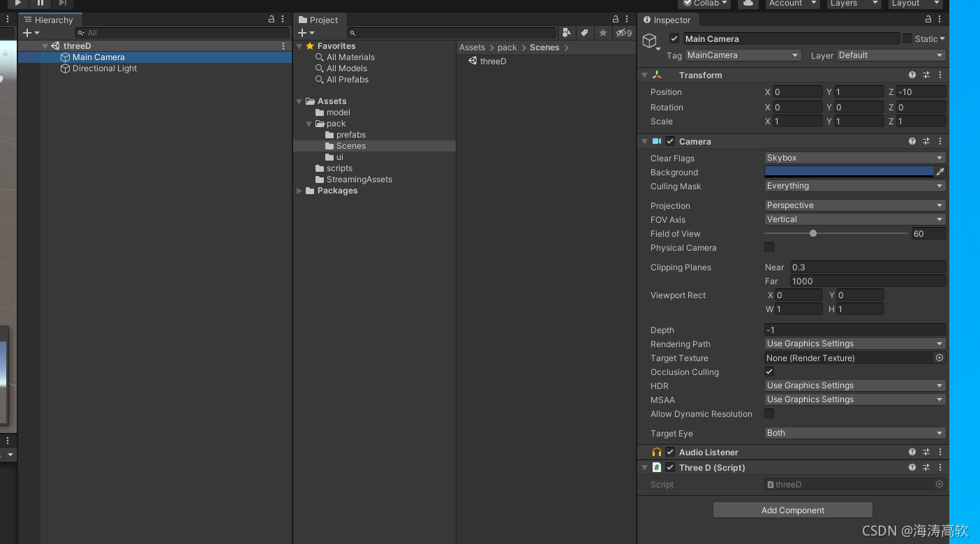The image size is (980, 544).
Task: Expand the Packages folder
Action: 299,191
